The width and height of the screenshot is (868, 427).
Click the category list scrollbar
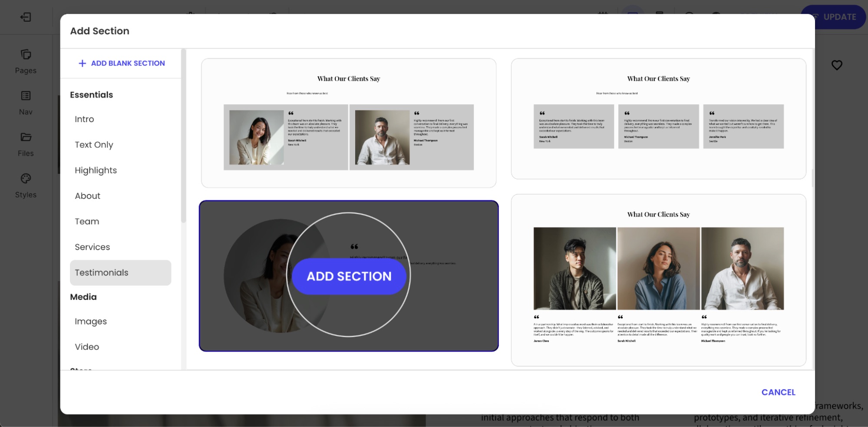[x=184, y=136]
